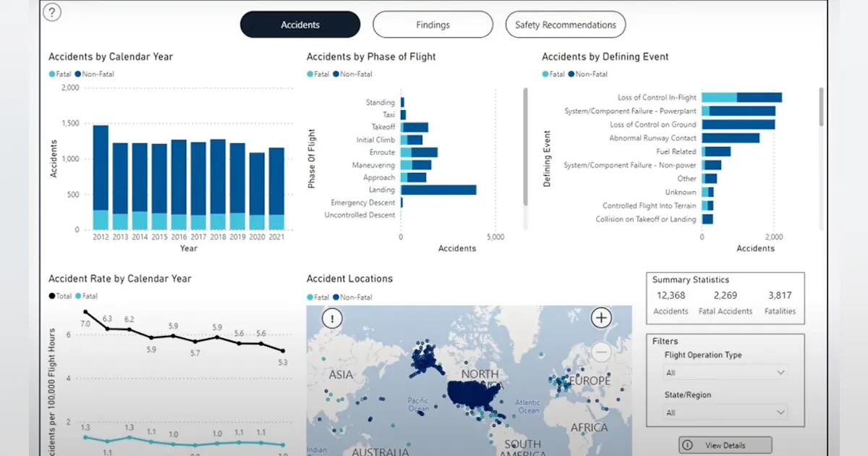Click the Controlled Flight Into Terrain label
The width and height of the screenshot is (868, 456).
pos(650,206)
